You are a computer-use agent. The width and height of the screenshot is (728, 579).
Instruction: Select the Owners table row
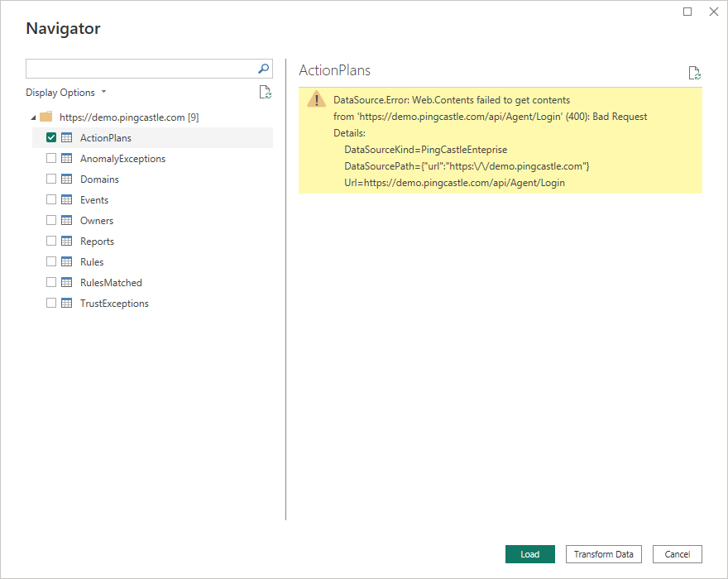[152, 221]
